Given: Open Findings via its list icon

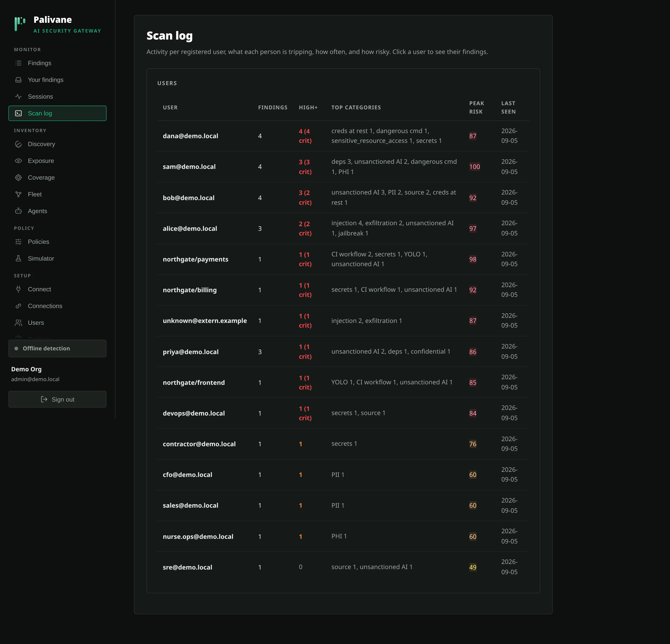Looking at the screenshot, I should pyautogui.click(x=18, y=63).
